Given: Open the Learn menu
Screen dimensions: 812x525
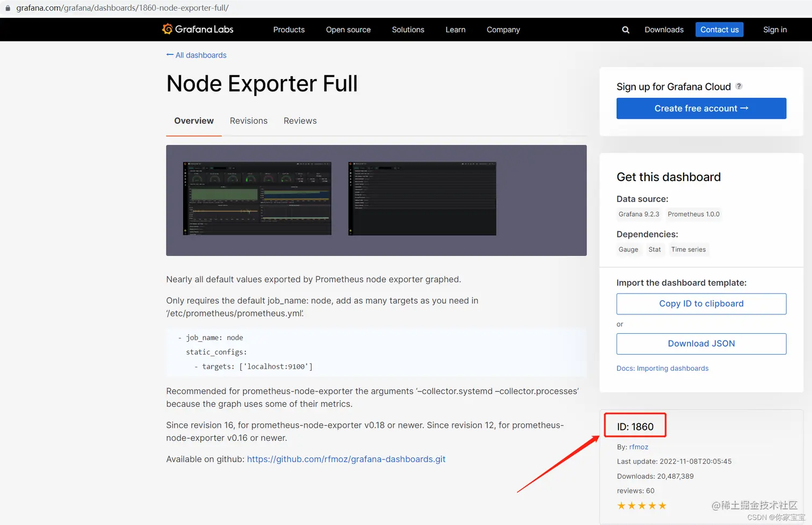Looking at the screenshot, I should 455,30.
